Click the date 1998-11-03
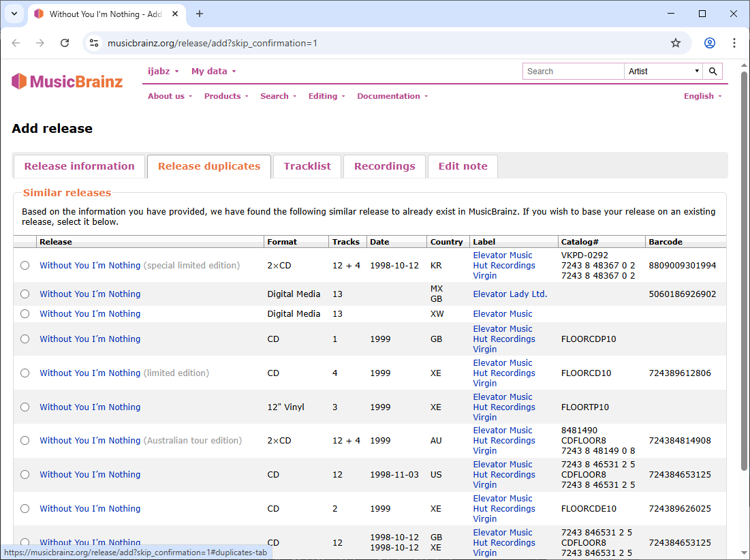Viewport: 750px width, 560px height. pyautogui.click(x=394, y=474)
